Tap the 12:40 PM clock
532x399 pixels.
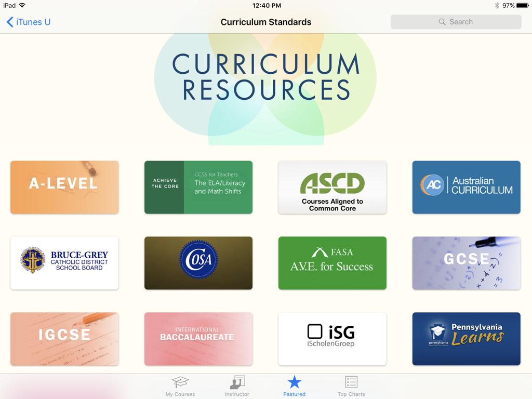[267, 5]
